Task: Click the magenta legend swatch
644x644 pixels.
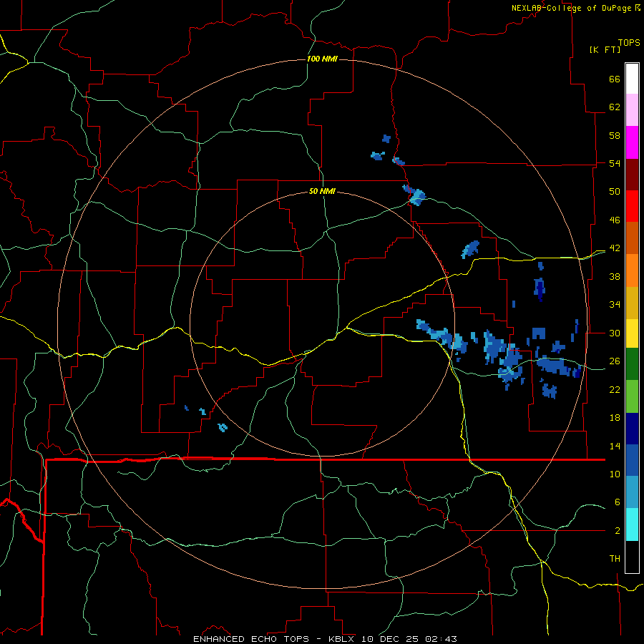Action: 632,142
